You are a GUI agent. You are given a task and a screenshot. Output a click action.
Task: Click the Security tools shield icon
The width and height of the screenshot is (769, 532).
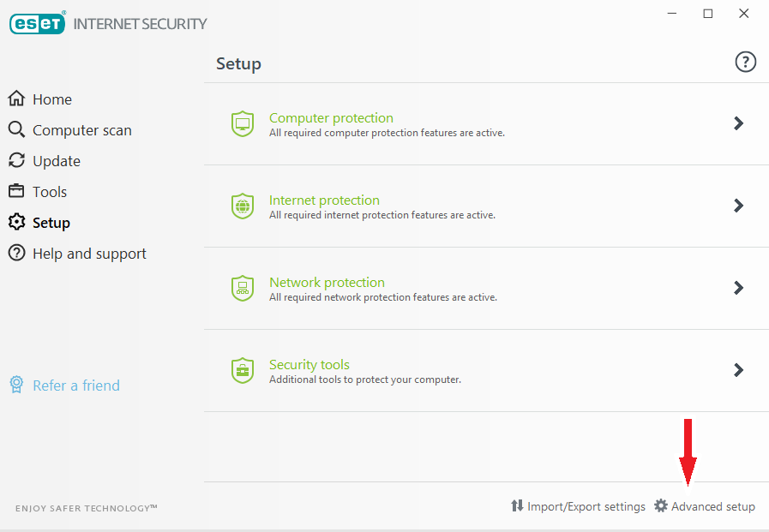[x=243, y=371]
